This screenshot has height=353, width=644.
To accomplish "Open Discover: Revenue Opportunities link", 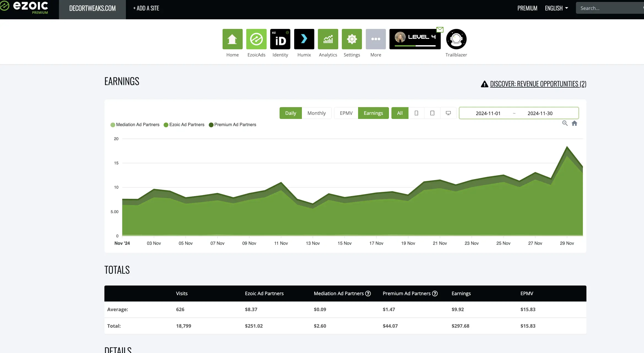I will point(538,84).
